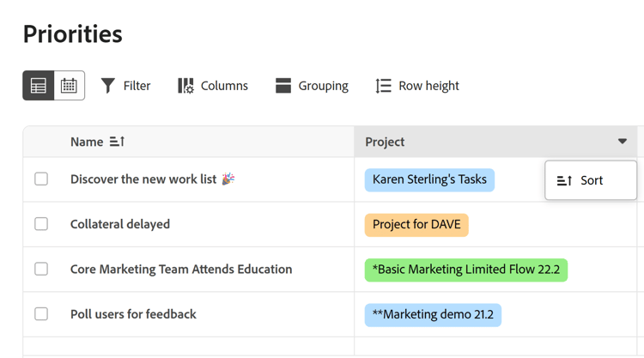Open the Collateral delayed task name
Image resolution: width=644 pixels, height=358 pixels.
(x=120, y=224)
